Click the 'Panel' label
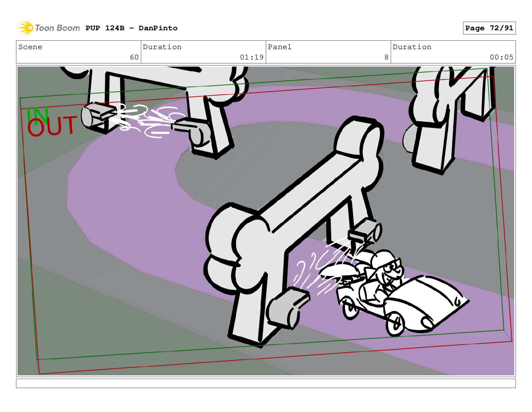The image size is (532, 412). tap(279, 47)
